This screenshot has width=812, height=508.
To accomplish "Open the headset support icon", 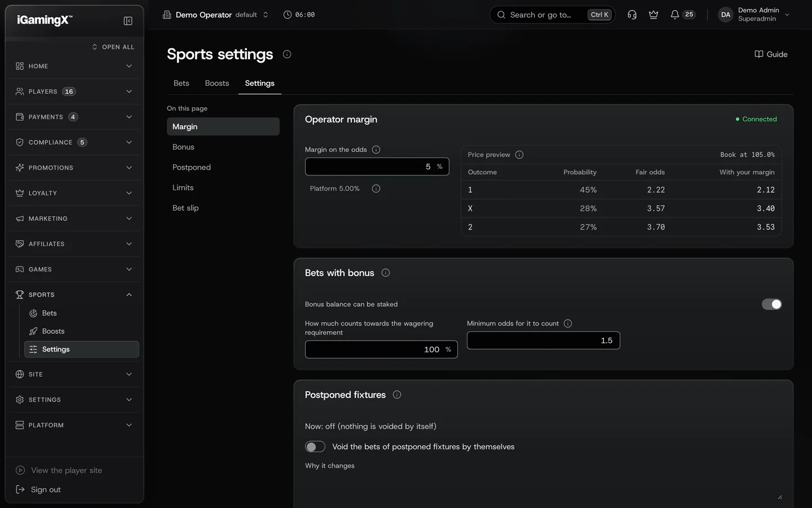I will pyautogui.click(x=632, y=15).
